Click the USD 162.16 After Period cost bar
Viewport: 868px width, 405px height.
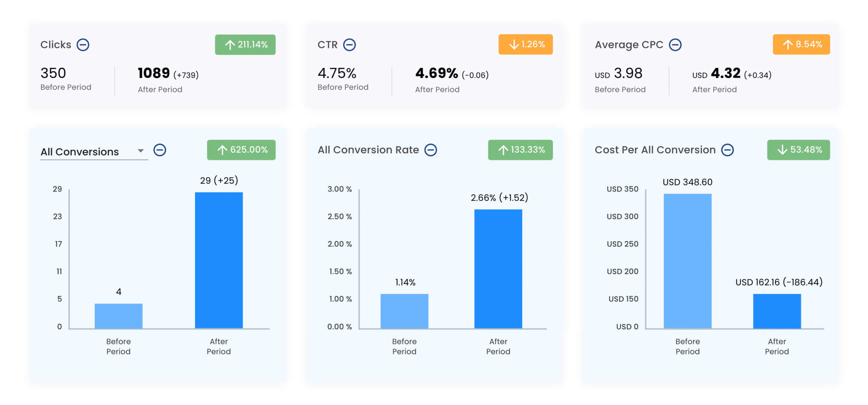point(777,311)
